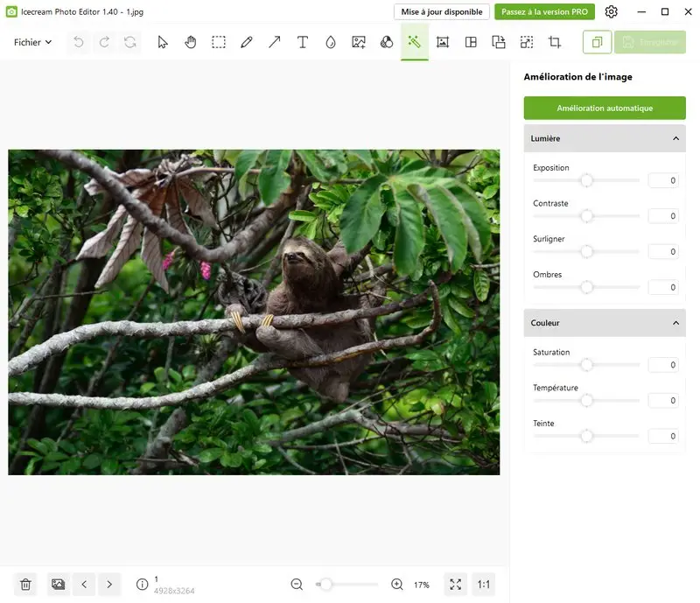Open the Fichier dropdown menu
Viewport: 700px width, 603px height.
(32, 42)
